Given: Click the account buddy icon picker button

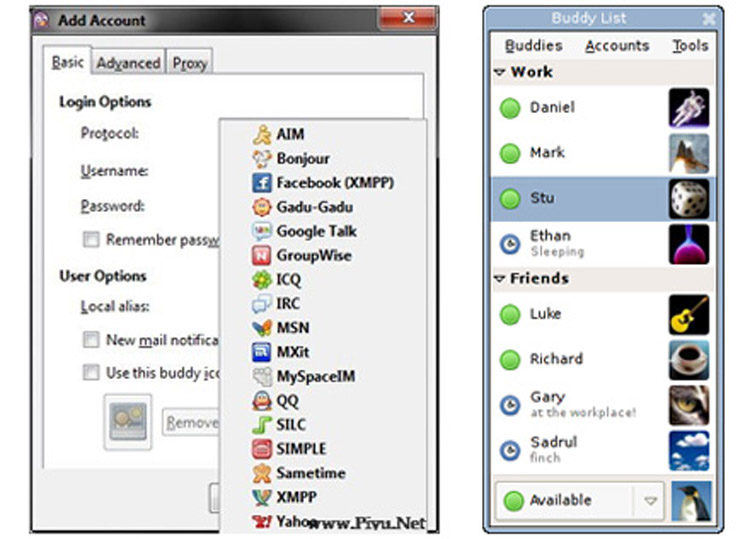Looking at the screenshot, I should [x=128, y=422].
